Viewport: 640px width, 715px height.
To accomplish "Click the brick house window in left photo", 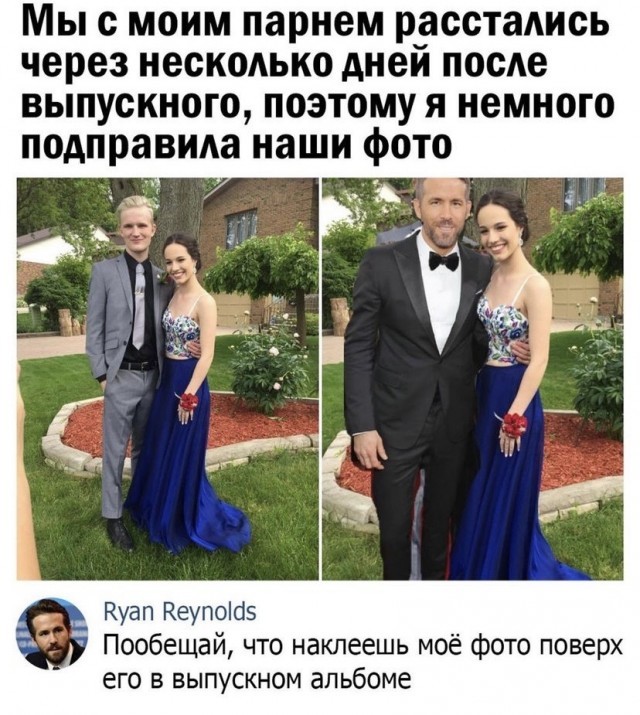I will [x=242, y=229].
